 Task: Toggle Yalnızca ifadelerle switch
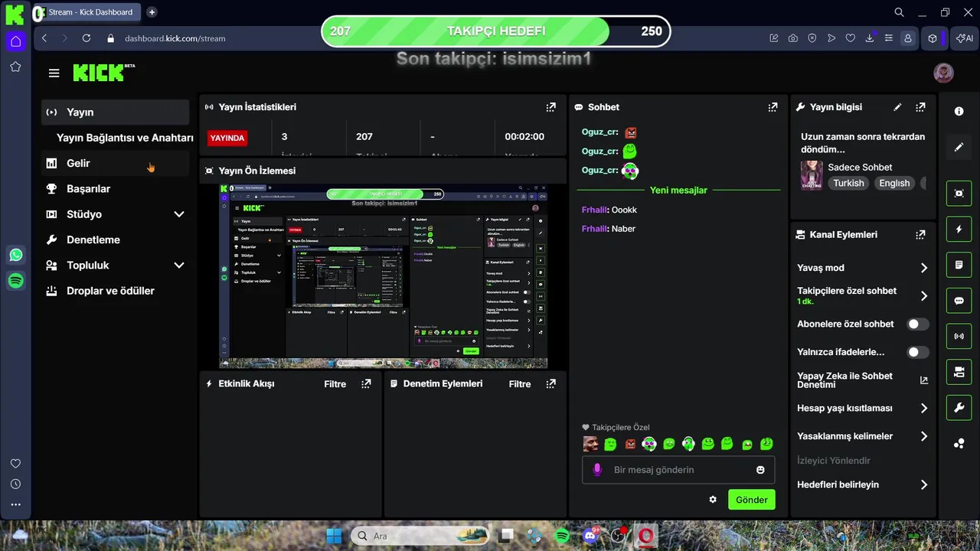(918, 352)
